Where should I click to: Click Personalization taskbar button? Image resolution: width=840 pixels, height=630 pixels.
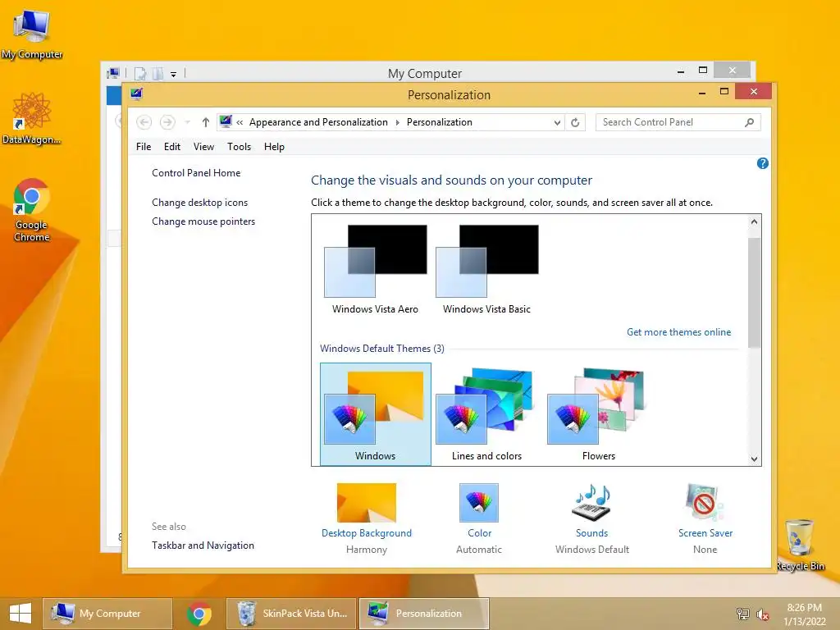coord(424,614)
